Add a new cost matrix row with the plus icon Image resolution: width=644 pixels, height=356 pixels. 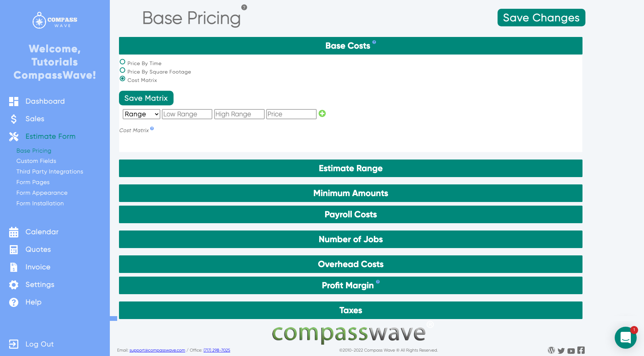pos(322,114)
